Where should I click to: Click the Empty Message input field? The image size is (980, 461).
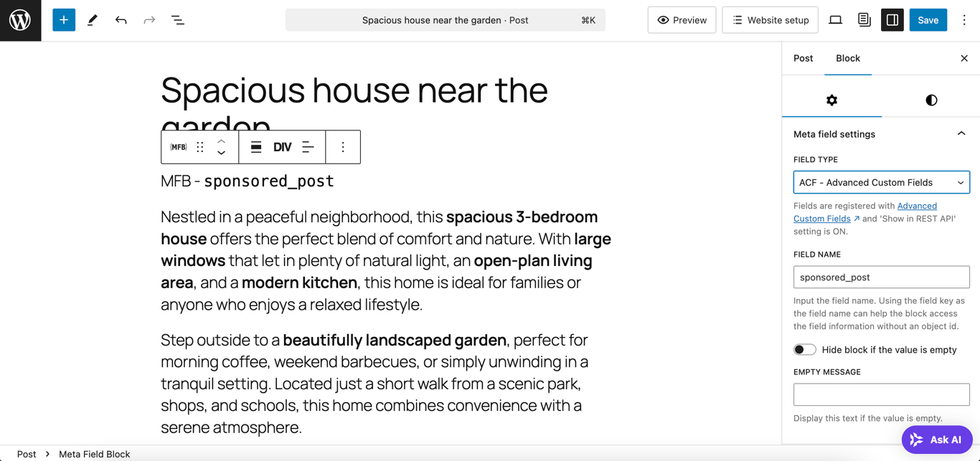click(881, 394)
